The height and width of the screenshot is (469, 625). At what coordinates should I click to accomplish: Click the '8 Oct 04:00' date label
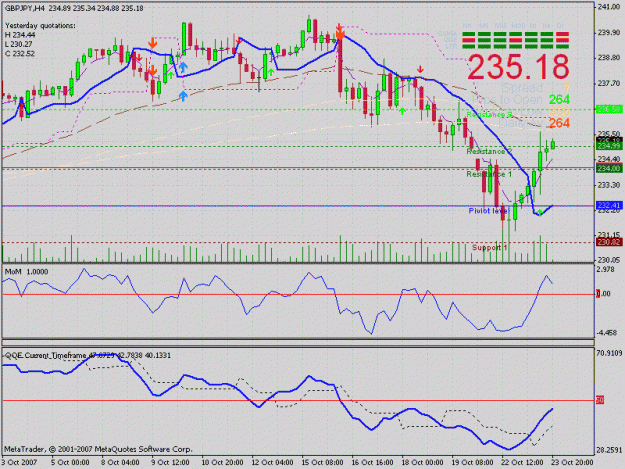tap(120, 462)
